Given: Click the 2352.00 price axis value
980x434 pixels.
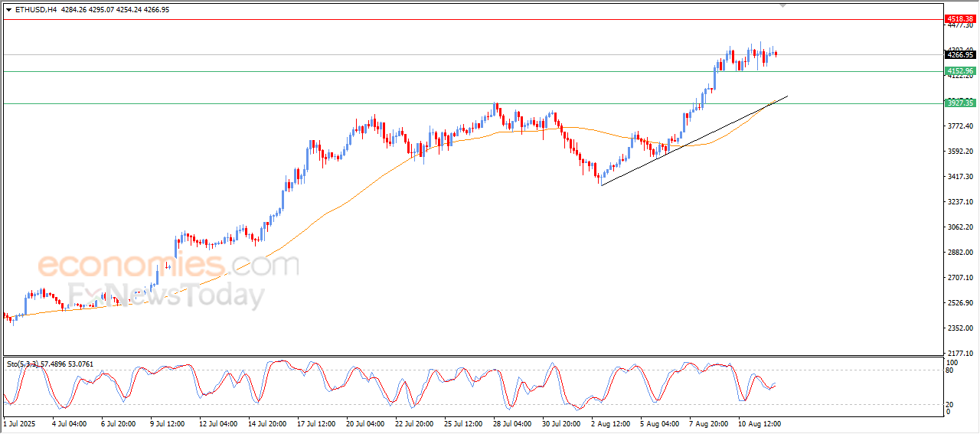Looking at the screenshot, I should 960,328.
